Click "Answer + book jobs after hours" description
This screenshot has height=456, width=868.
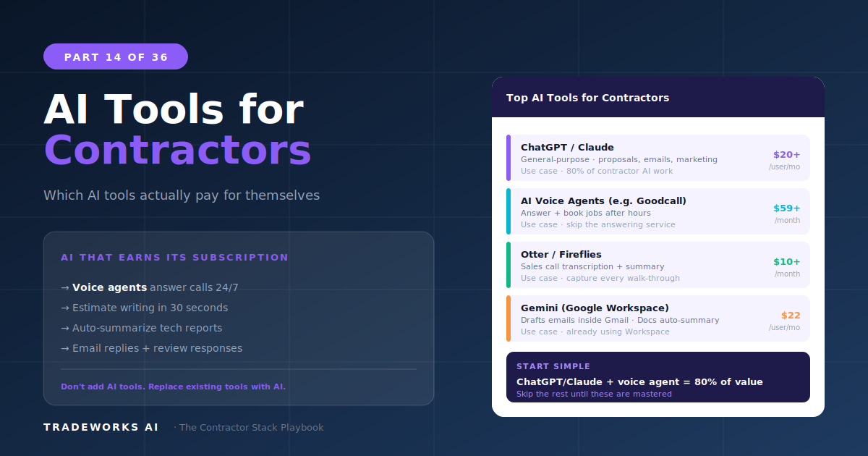pyautogui.click(x=586, y=213)
